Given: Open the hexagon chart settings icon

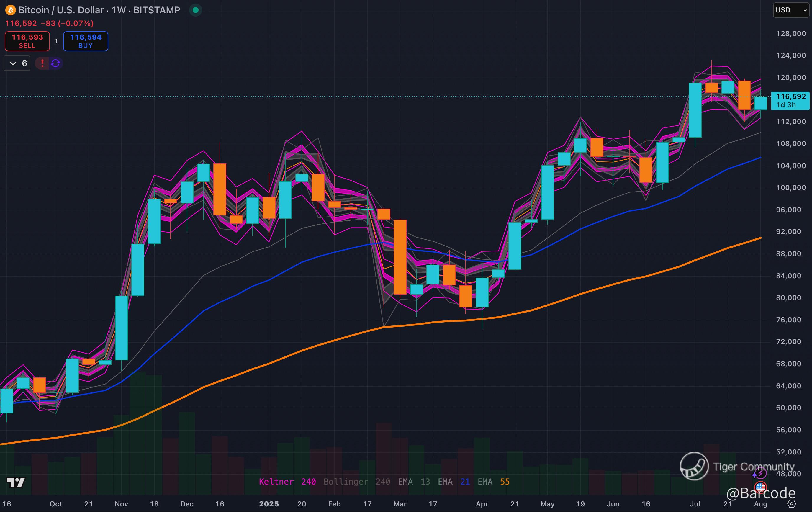Looking at the screenshot, I should tap(791, 504).
